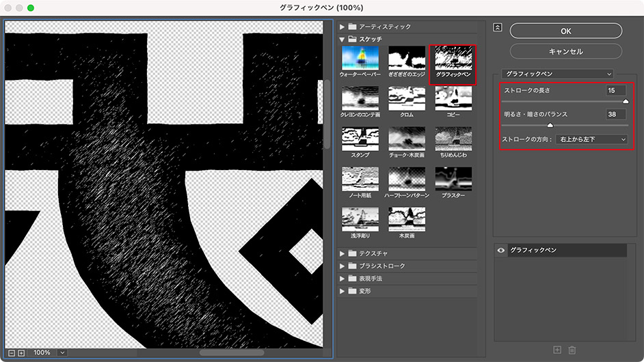The height and width of the screenshot is (362, 644).
Task: Collapse the スケッチ folder
Action: (343, 40)
